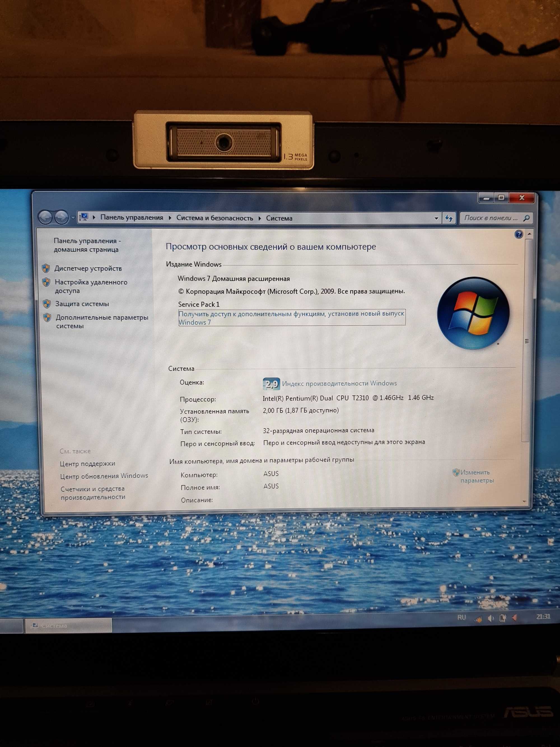The image size is (560, 747).
Task: Select the text 2,00 ГБ (1,87 ГБ доступно)
Action: coord(301,410)
